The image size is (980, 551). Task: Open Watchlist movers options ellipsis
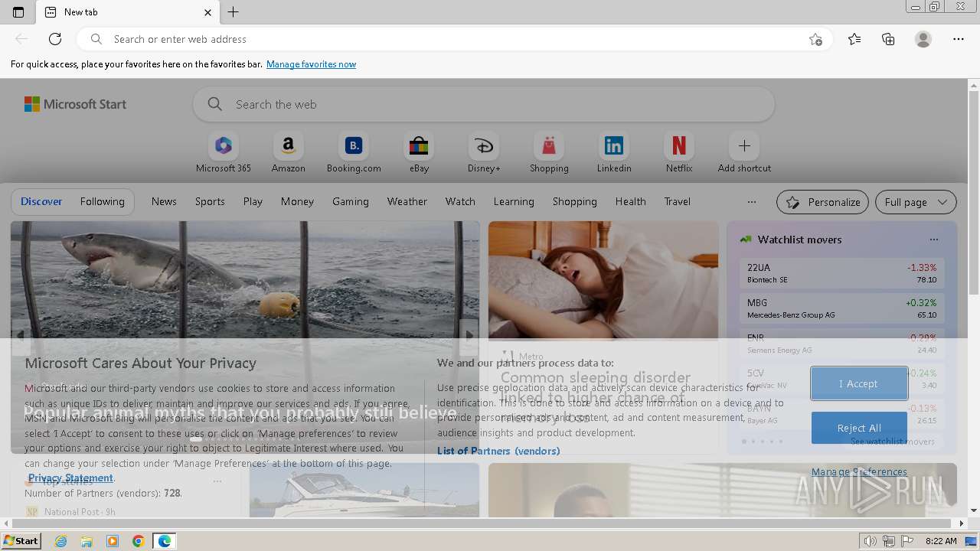[933, 240]
